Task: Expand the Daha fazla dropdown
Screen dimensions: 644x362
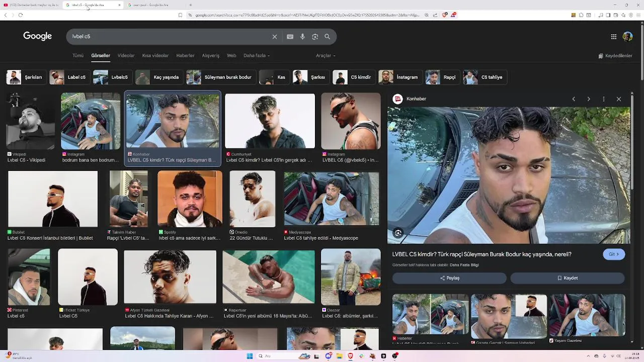Action: coord(257,55)
